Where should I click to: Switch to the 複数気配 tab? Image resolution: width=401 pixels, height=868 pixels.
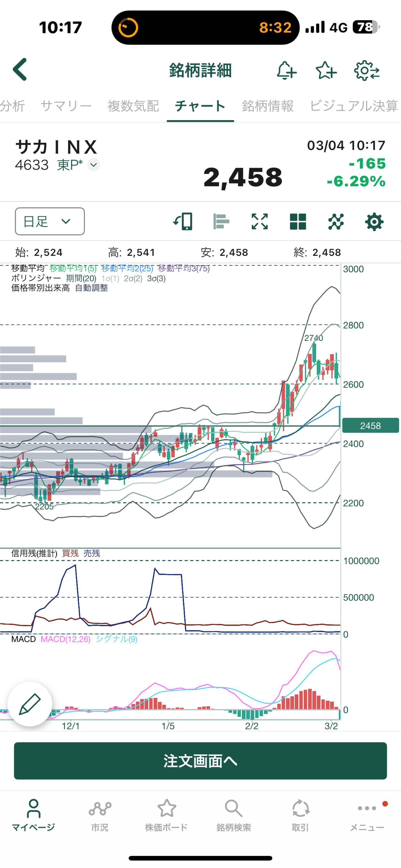(x=133, y=106)
